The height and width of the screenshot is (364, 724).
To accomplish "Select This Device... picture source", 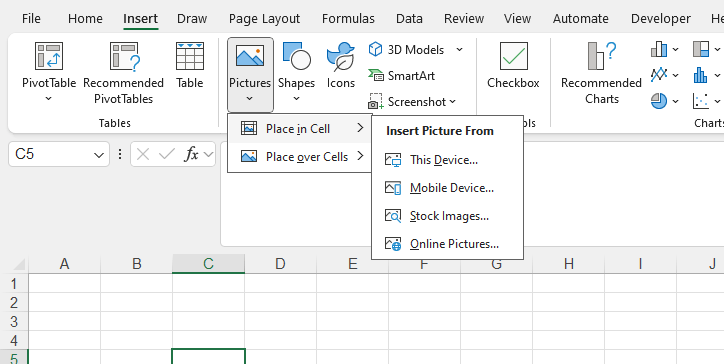I will [447, 160].
